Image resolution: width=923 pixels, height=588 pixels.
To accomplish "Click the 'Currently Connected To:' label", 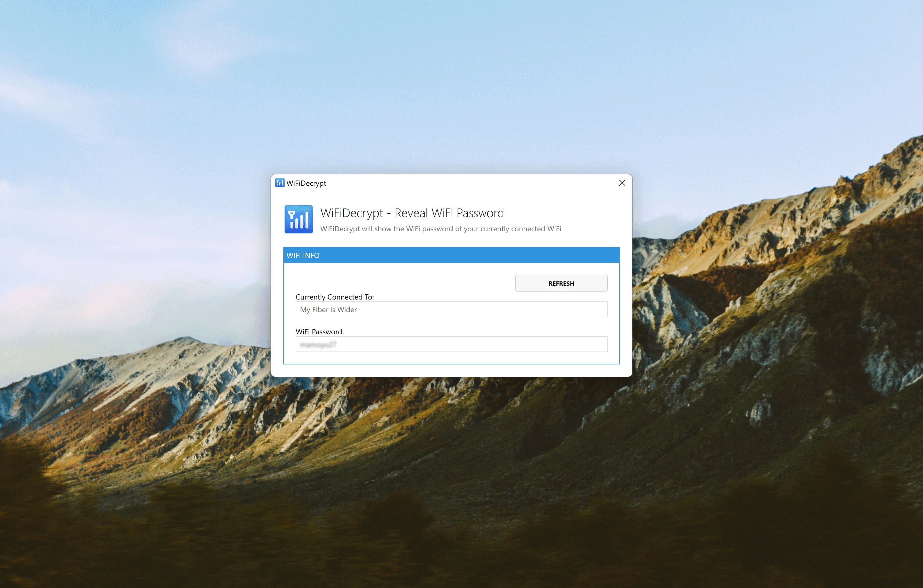I will pos(335,296).
